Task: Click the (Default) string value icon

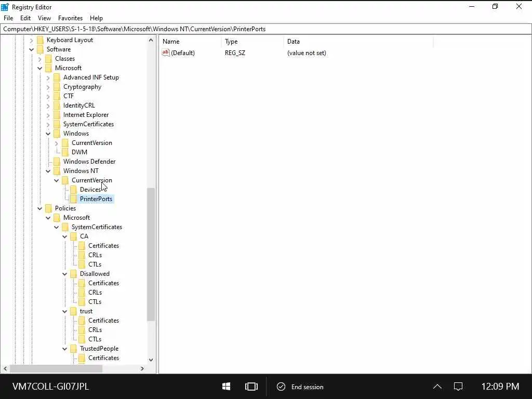Action: [x=166, y=52]
